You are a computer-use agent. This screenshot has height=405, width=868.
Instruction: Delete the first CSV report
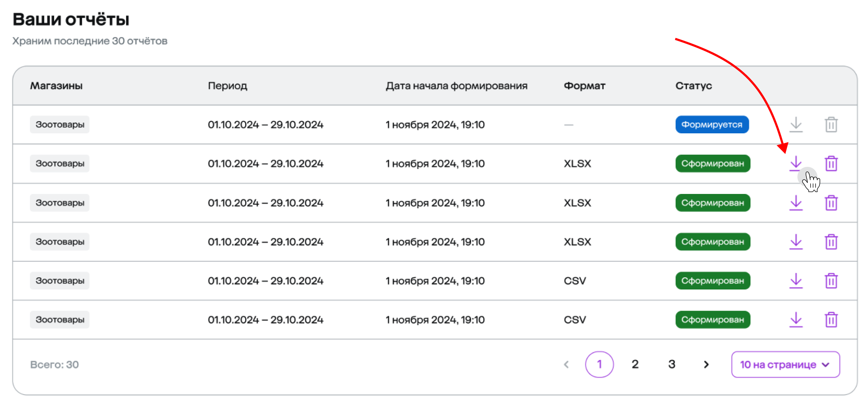coord(831,281)
